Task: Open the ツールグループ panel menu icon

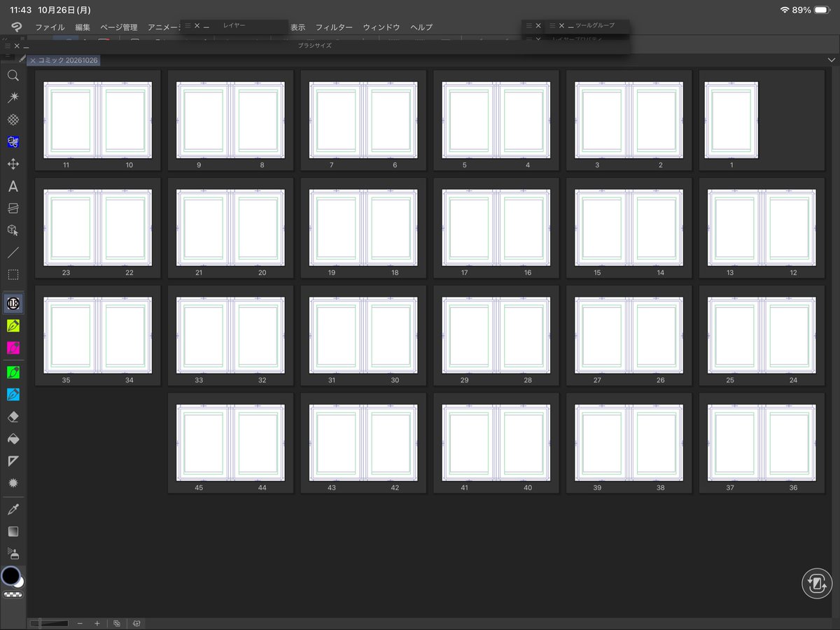Action: pos(552,25)
